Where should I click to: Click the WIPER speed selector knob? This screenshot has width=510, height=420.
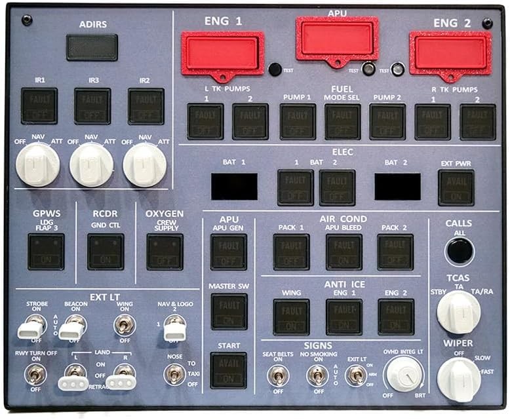pyautogui.click(x=459, y=379)
